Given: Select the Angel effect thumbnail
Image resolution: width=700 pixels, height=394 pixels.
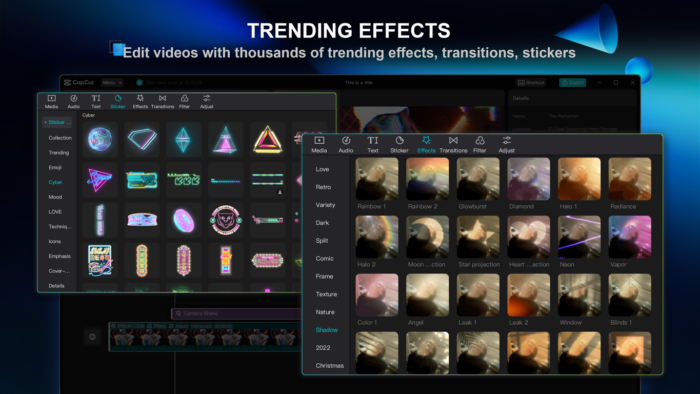Looking at the screenshot, I should (427, 295).
